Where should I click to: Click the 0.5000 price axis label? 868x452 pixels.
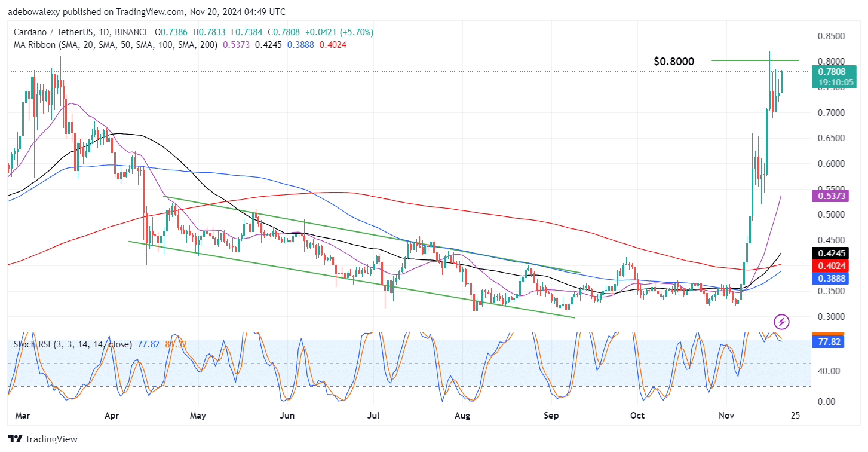[x=830, y=215]
